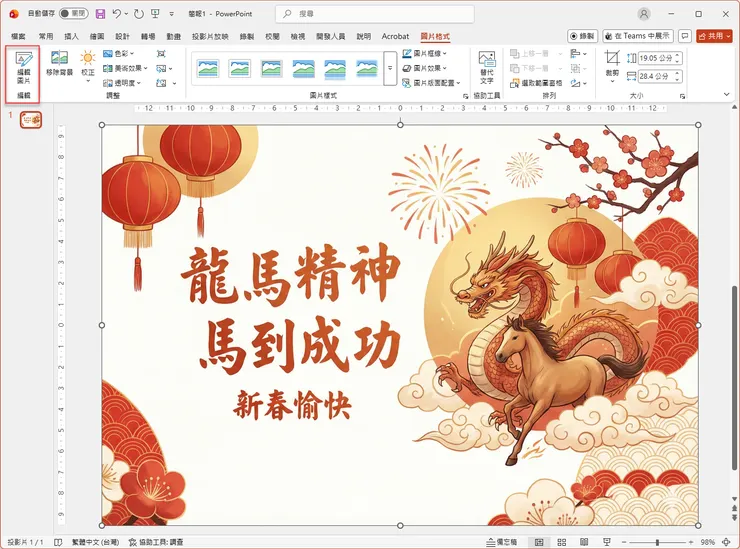The width and height of the screenshot is (740, 549).
Task: Click the Change Picture icon
Action: (x=163, y=68)
